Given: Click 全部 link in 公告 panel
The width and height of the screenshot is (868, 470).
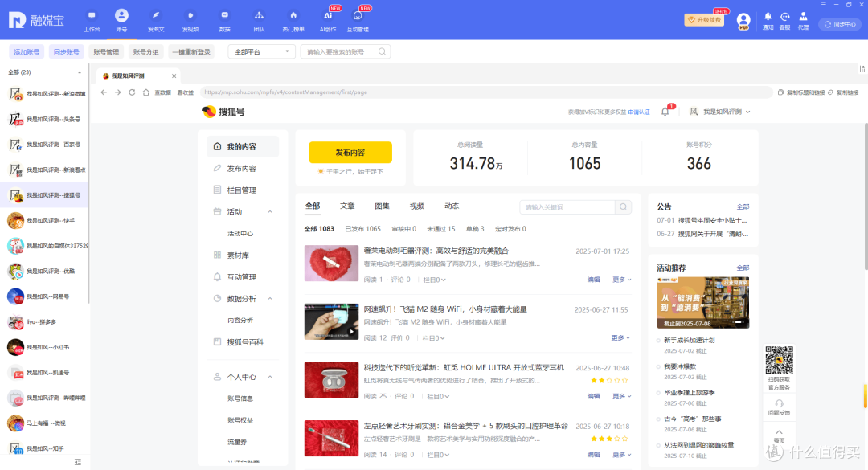Looking at the screenshot, I should click(x=743, y=206).
